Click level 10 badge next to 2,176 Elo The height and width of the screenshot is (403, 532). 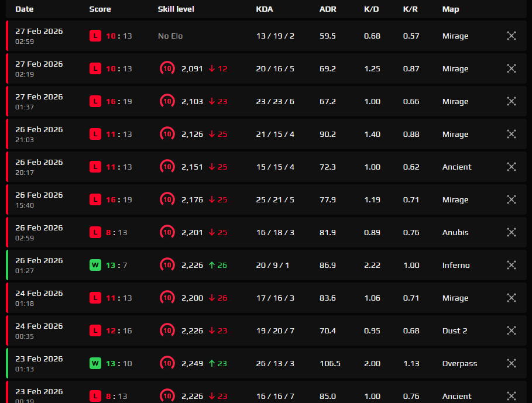[167, 199]
